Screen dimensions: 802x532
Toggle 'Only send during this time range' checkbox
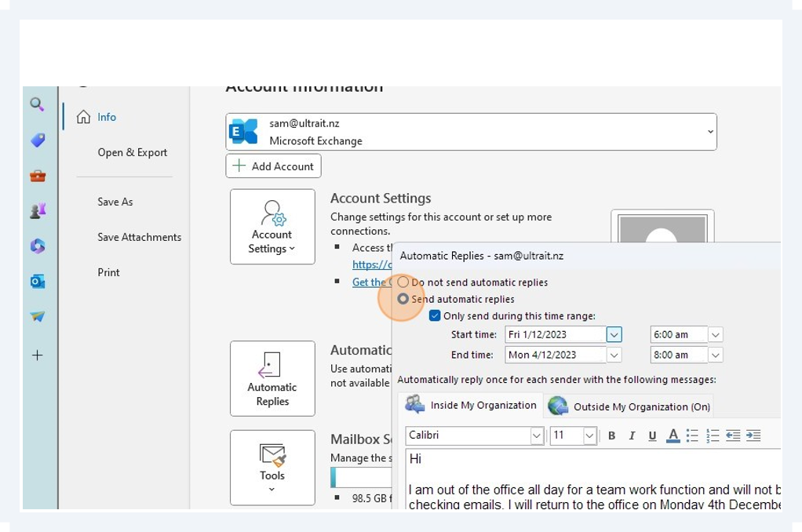click(435, 315)
